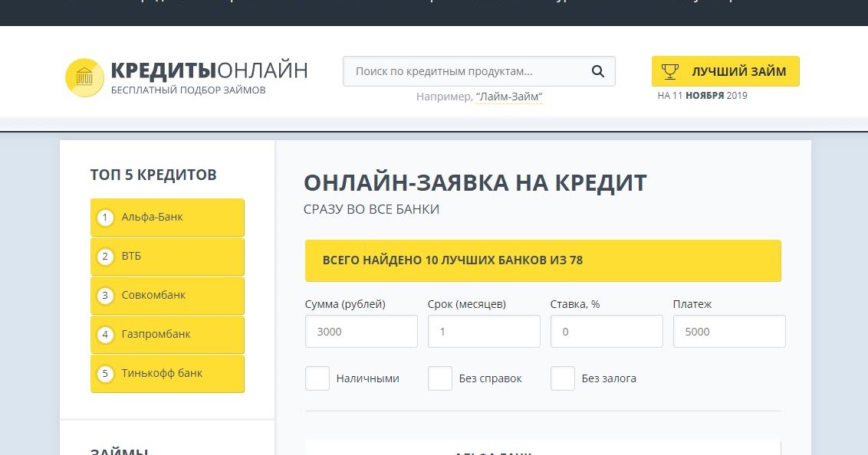Click the Ставка, % input field
868x455 pixels.
click(x=607, y=331)
